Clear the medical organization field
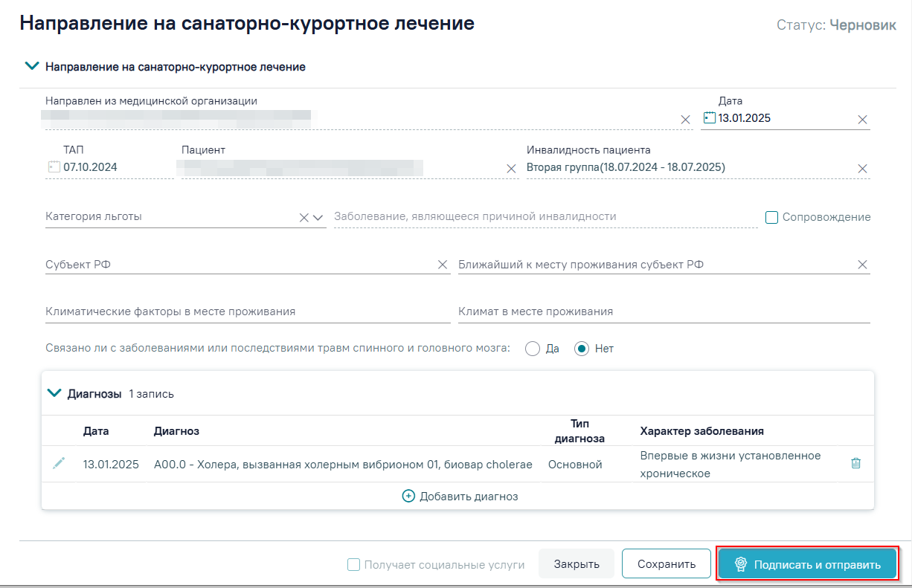The height and width of the screenshot is (588, 912). coord(685,120)
